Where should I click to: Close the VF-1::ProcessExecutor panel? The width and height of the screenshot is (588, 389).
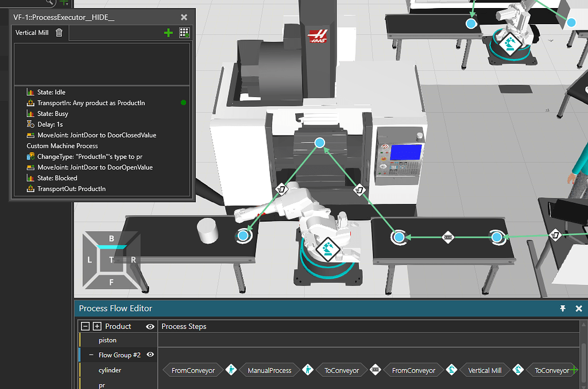click(x=184, y=17)
